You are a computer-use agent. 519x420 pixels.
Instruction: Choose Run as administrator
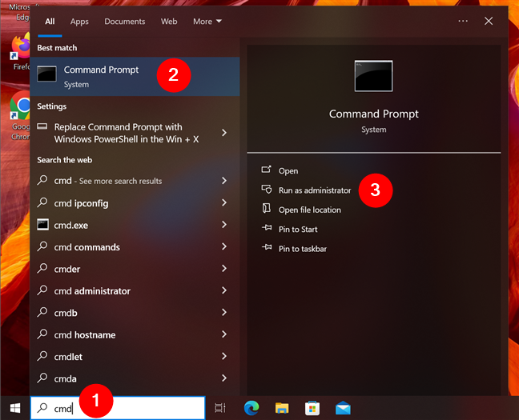(x=315, y=190)
